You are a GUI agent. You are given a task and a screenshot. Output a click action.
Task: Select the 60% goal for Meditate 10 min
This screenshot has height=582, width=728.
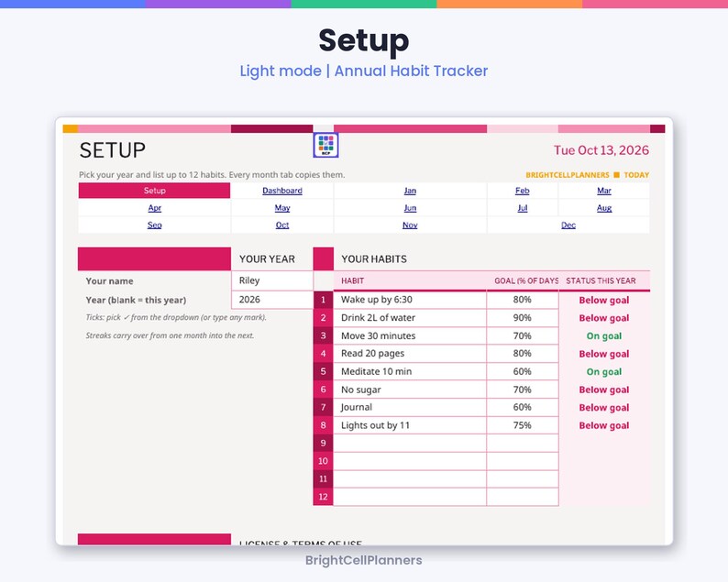pyautogui.click(x=523, y=372)
